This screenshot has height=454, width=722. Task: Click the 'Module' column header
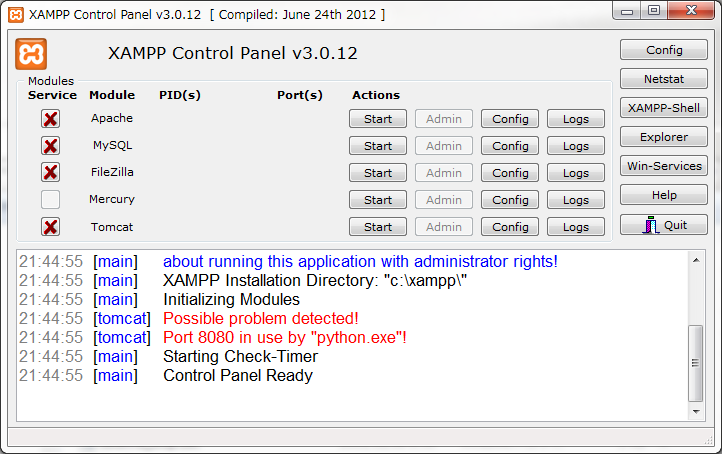tap(112, 95)
